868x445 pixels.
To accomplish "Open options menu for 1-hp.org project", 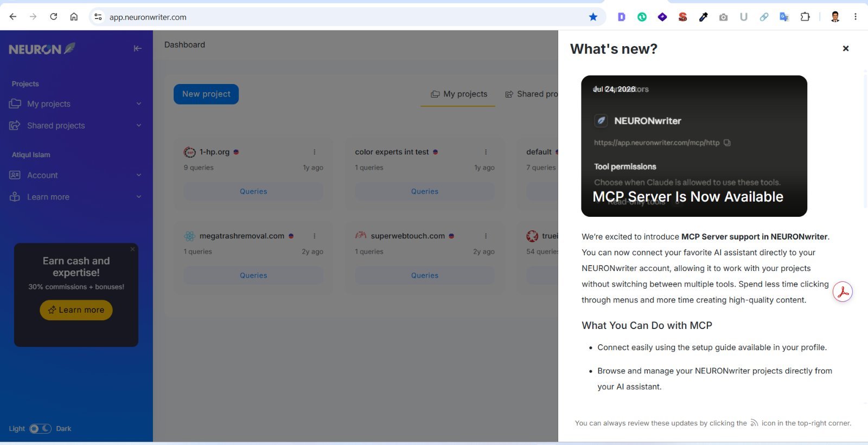I will point(314,152).
